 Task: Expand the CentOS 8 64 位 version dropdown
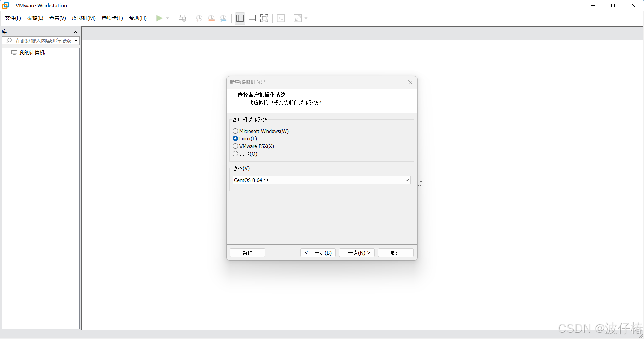(x=321, y=180)
